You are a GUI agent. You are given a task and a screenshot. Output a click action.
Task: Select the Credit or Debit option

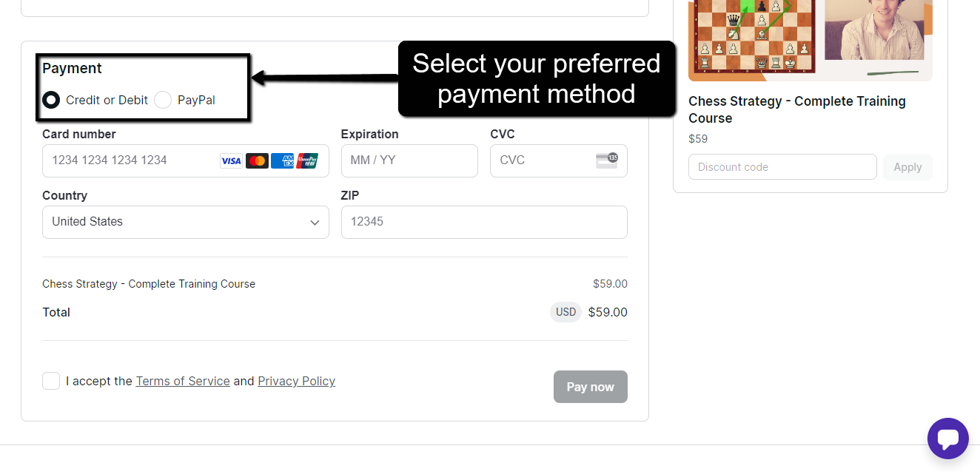click(51, 100)
